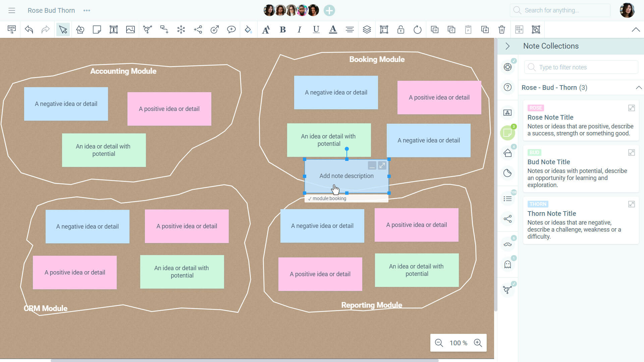
Task: Choose the add connected element tool
Action: pos(164,29)
